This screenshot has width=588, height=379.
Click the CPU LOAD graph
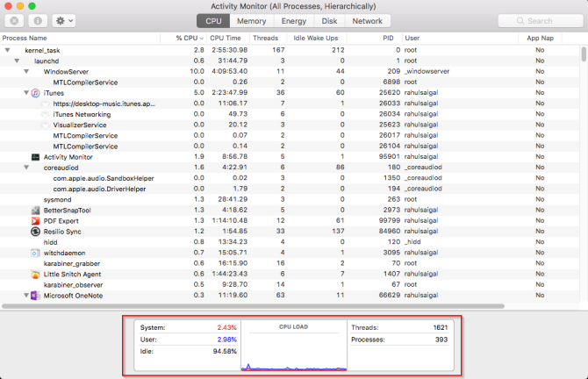(294, 346)
